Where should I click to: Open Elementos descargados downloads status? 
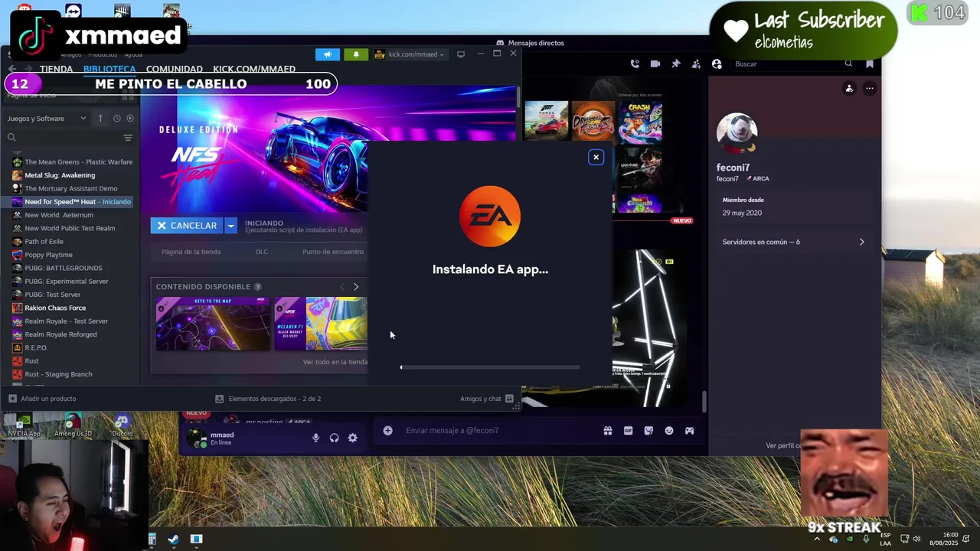tap(268, 399)
